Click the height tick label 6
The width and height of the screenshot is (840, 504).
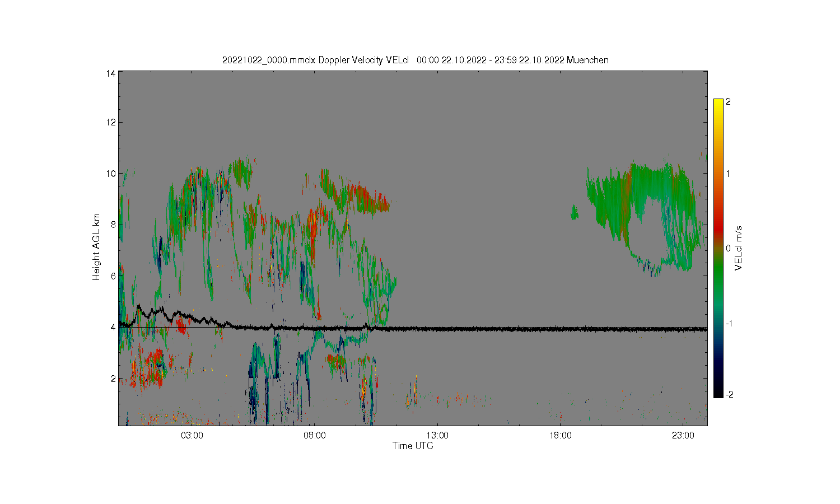click(x=113, y=276)
